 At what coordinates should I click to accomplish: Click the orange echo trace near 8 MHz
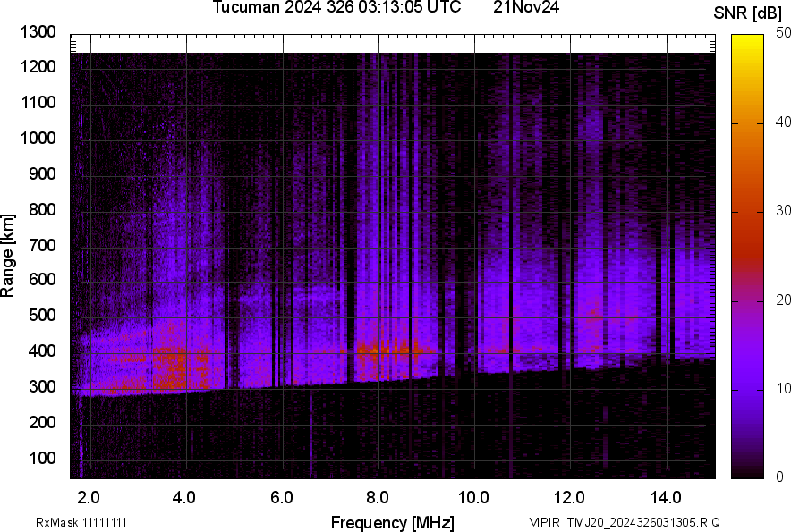(380, 350)
